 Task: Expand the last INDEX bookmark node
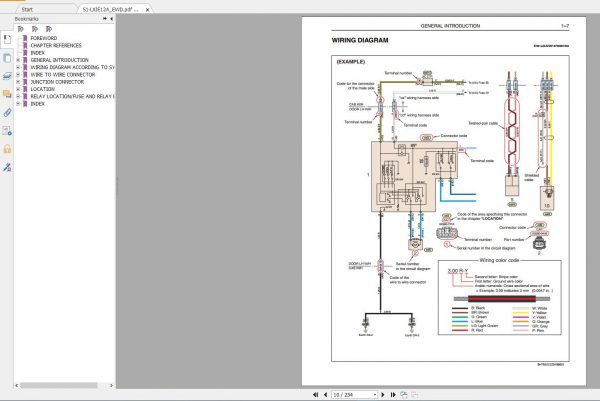[x=18, y=104]
